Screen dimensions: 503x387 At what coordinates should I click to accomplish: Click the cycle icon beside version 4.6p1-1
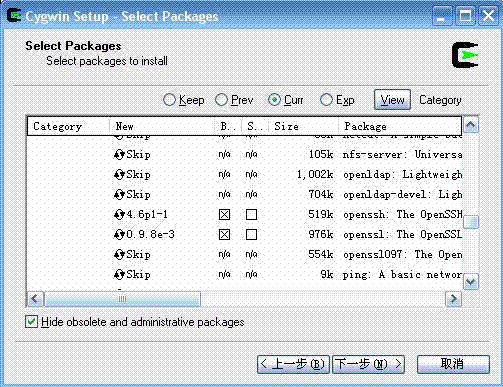coord(119,215)
